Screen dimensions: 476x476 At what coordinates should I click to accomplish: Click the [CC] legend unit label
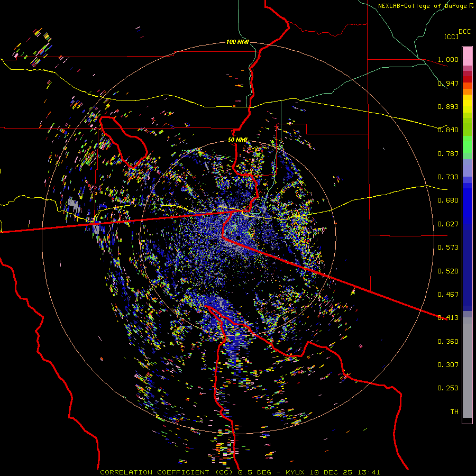[452, 36]
